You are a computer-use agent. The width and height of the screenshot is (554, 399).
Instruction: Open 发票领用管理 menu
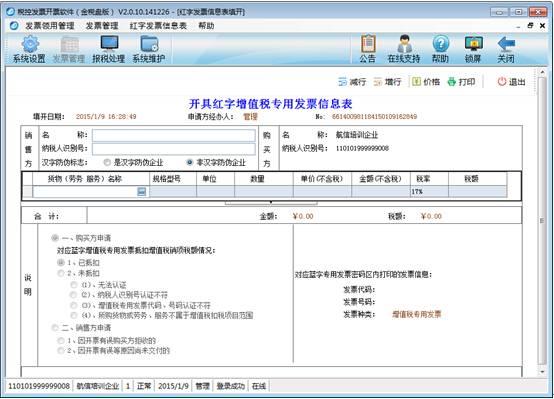(50, 26)
